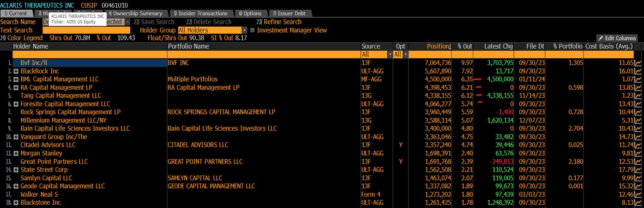
Task: Switch to the Options tab
Action: tap(251, 13)
